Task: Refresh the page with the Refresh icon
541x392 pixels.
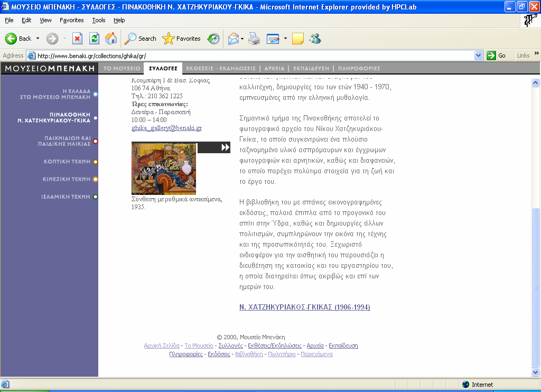Action: [x=94, y=39]
